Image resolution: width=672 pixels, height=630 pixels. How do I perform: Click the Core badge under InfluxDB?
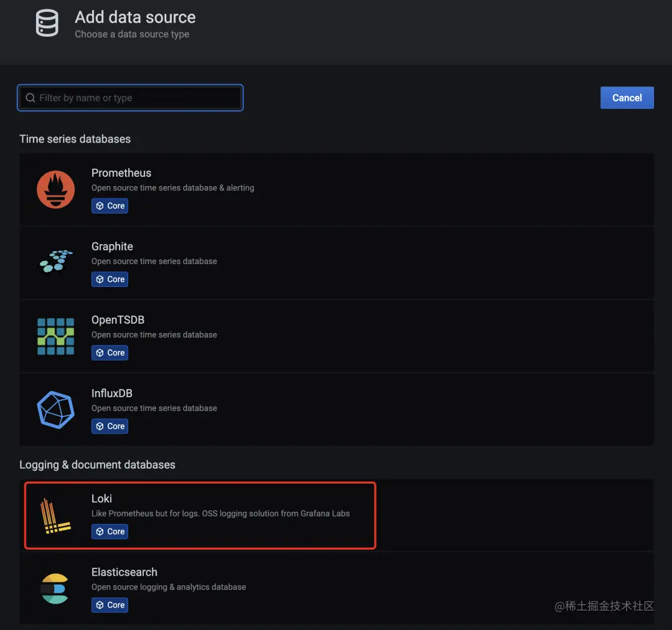pyautogui.click(x=110, y=426)
